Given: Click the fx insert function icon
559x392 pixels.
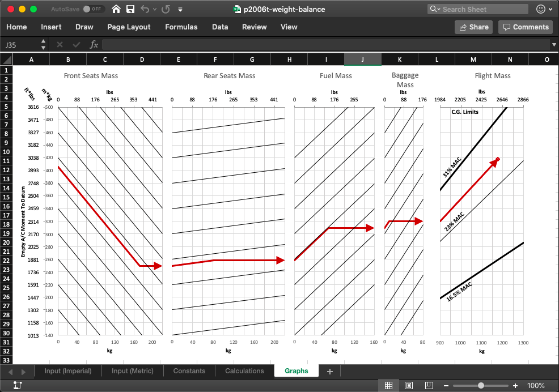Looking at the screenshot, I should (94, 45).
